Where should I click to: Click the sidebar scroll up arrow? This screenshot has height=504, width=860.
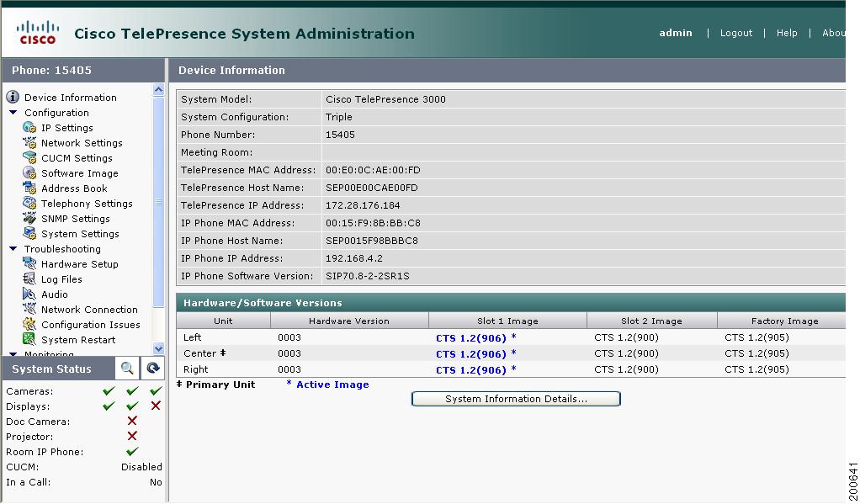(158, 89)
